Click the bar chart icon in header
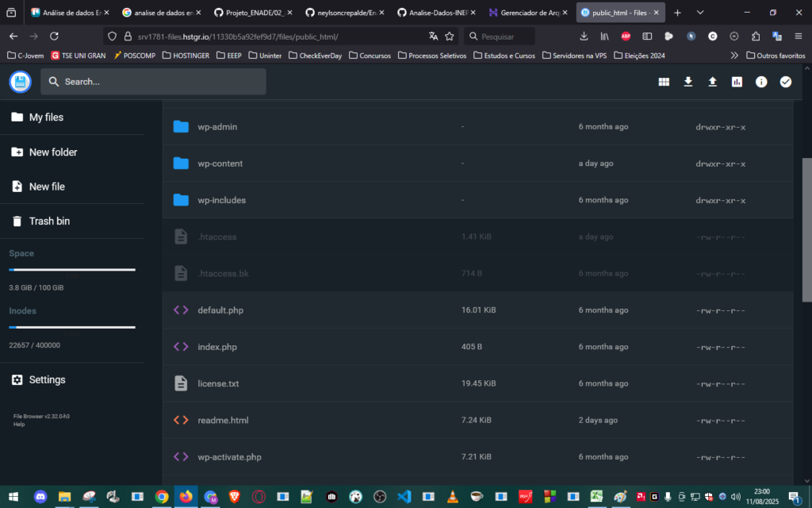The height and width of the screenshot is (508, 812). pos(737,82)
